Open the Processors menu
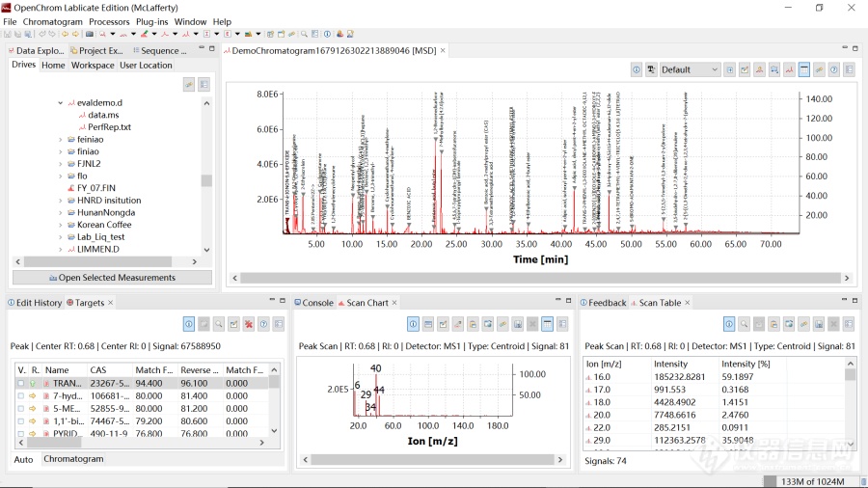This screenshot has width=868, height=488. point(109,21)
